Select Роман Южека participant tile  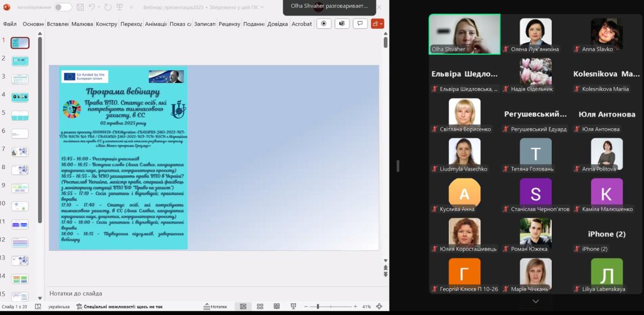(536, 234)
